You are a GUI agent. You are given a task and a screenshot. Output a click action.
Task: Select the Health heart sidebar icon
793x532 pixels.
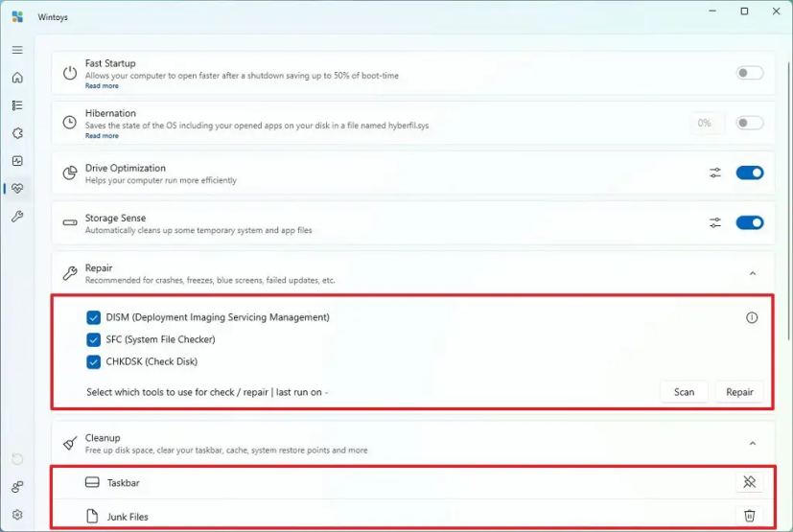[17, 189]
